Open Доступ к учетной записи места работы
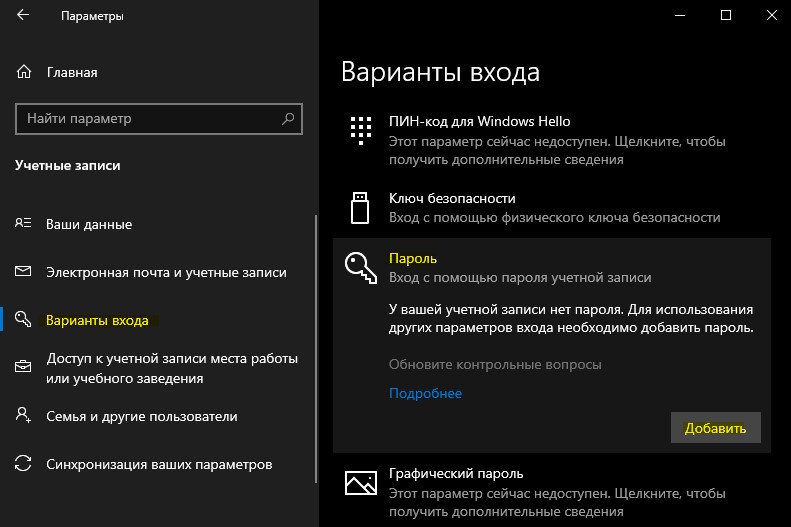This screenshot has height=527, width=791. tap(172, 368)
